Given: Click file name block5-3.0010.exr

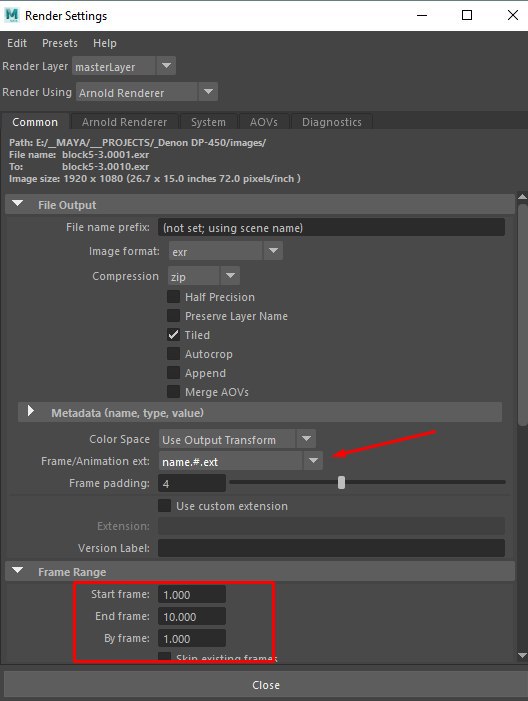Looking at the screenshot, I should (106, 167).
